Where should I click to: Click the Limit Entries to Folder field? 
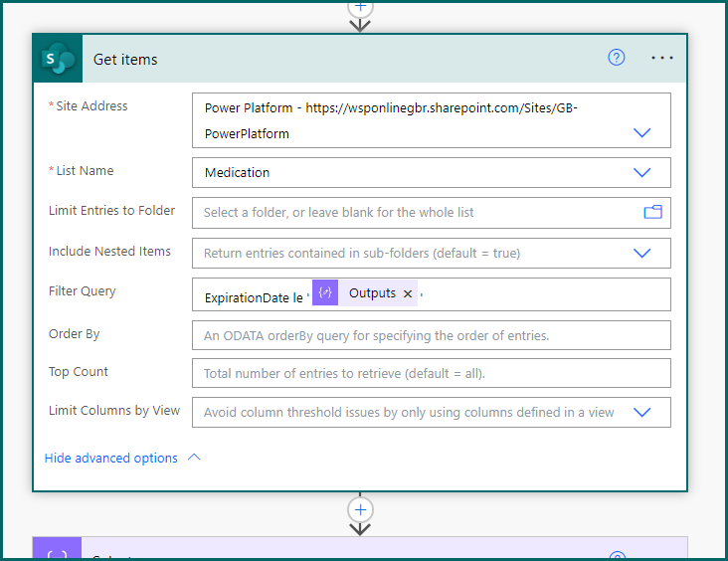pos(432,213)
